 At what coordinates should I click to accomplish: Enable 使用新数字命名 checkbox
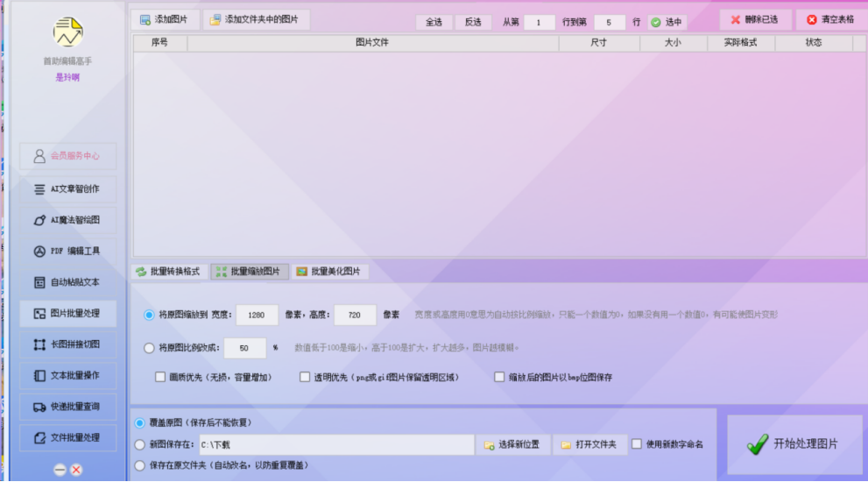[637, 443]
